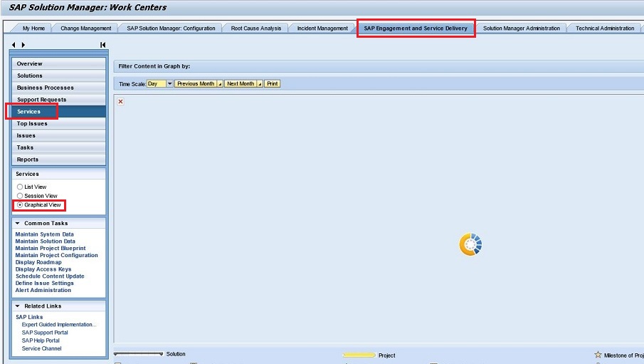
Task: Collapse the Related Links section
Action: [x=17, y=306]
